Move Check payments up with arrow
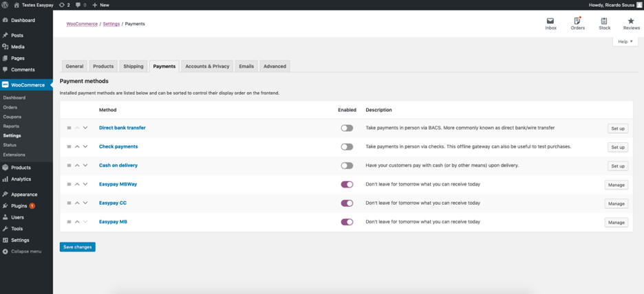 point(77,146)
